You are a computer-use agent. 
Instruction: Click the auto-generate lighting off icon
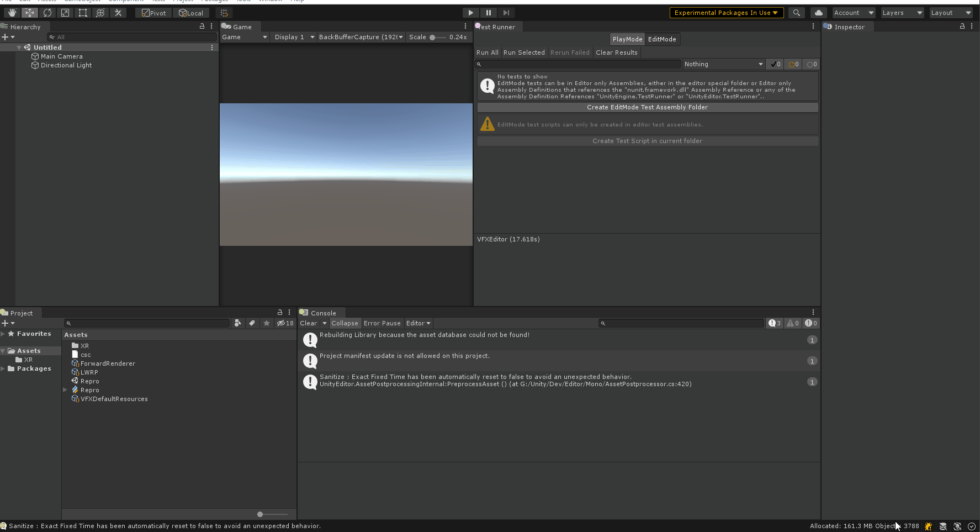[x=957, y=526]
